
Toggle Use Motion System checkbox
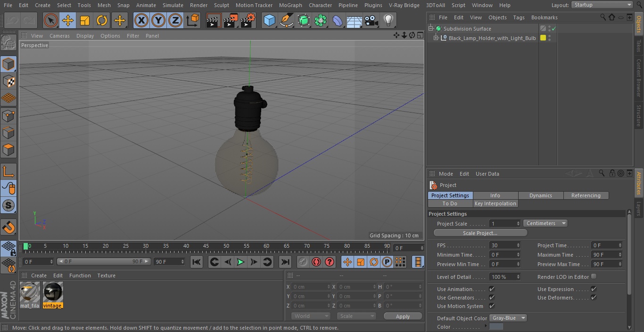point(492,306)
